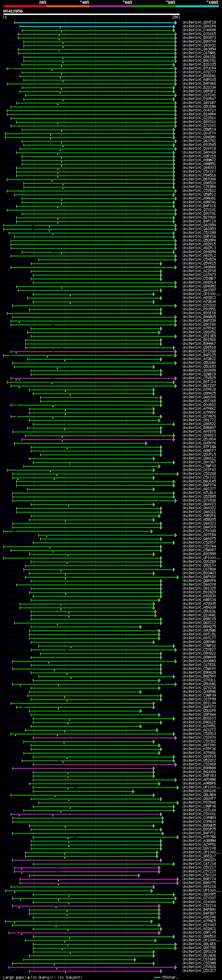Select hit label UniRef100_B1A9R4
Screen dimensions: 222x980
199,114
